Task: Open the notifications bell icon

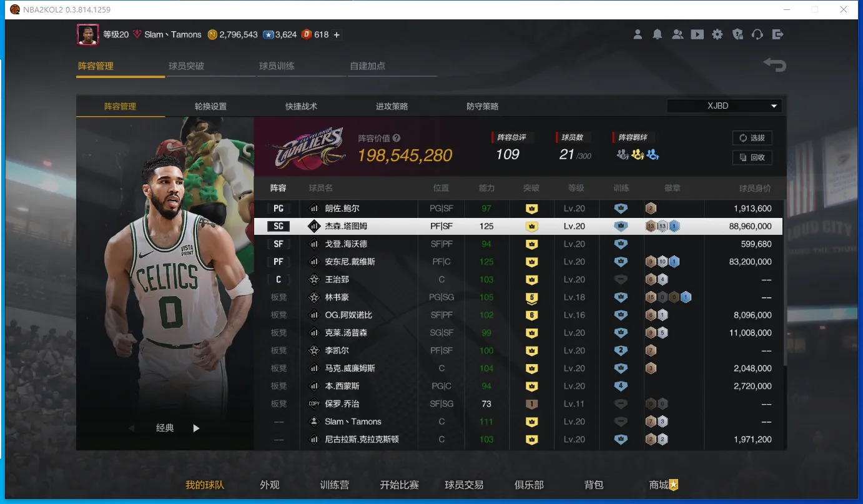Action: (657, 35)
